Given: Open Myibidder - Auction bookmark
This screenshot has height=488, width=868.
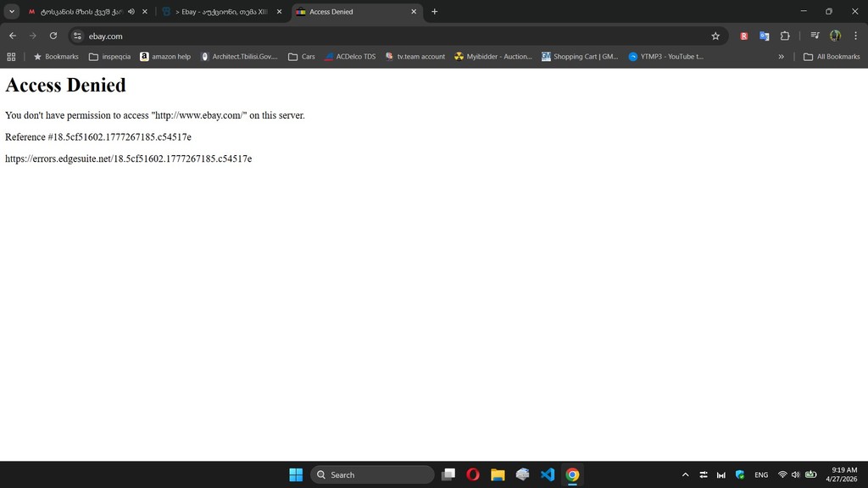Looking at the screenshot, I should tap(493, 57).
